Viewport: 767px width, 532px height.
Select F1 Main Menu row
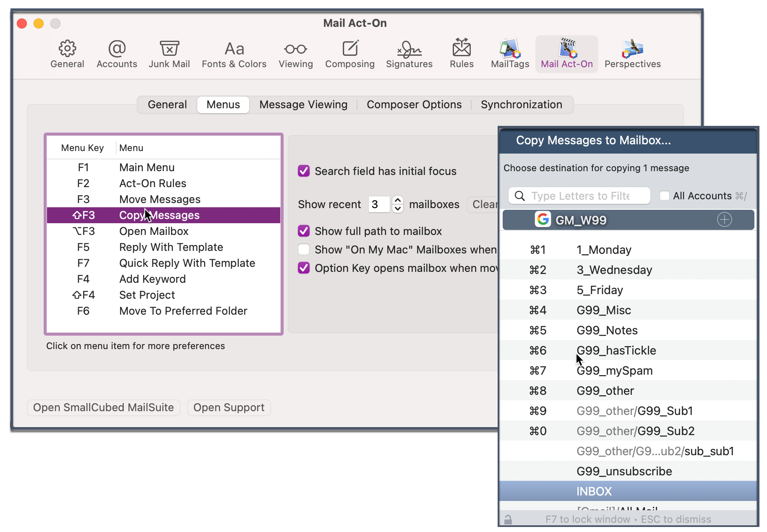coord(164,167)
